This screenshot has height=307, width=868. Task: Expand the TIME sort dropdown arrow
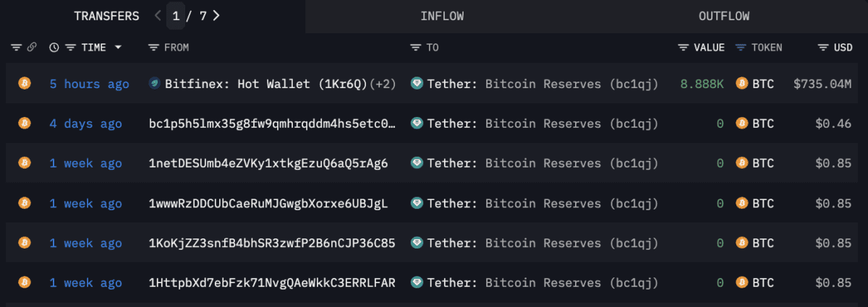tap(118, 48)
